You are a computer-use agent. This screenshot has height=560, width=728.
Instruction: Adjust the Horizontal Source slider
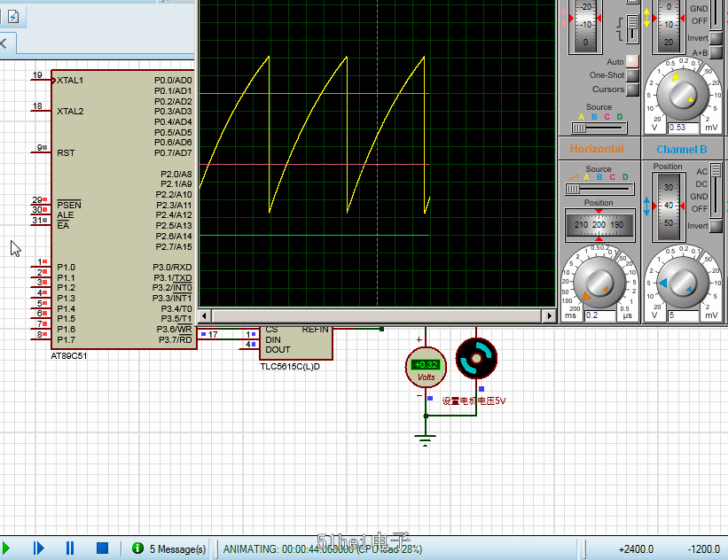599,189
